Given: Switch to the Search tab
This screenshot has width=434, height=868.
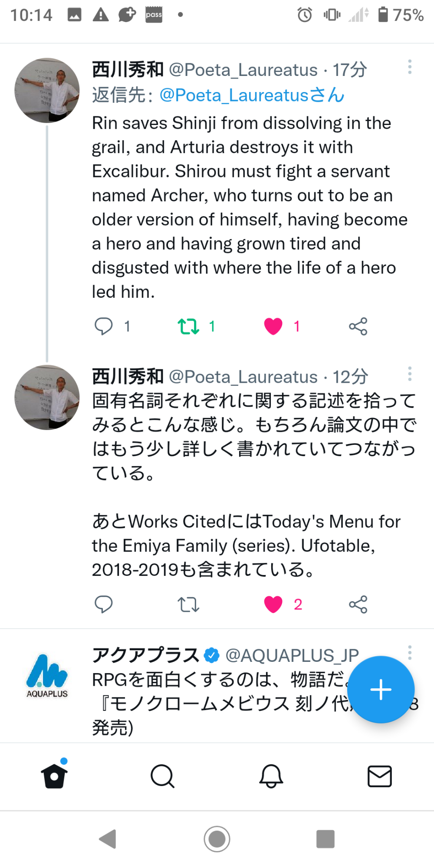Looking at the screenshot, I should (x=162, y=776).
